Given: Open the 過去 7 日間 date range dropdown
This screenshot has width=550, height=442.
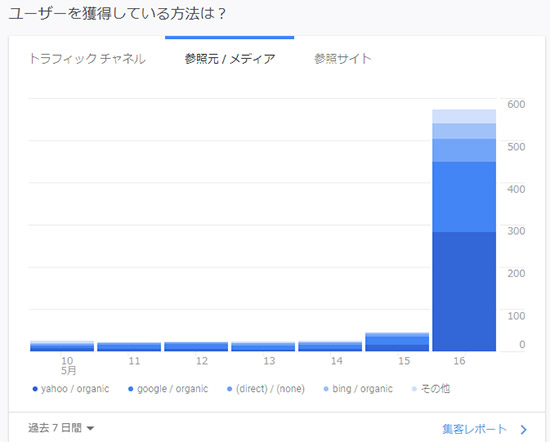Looking at the screenshot, I should pos(61,428).
